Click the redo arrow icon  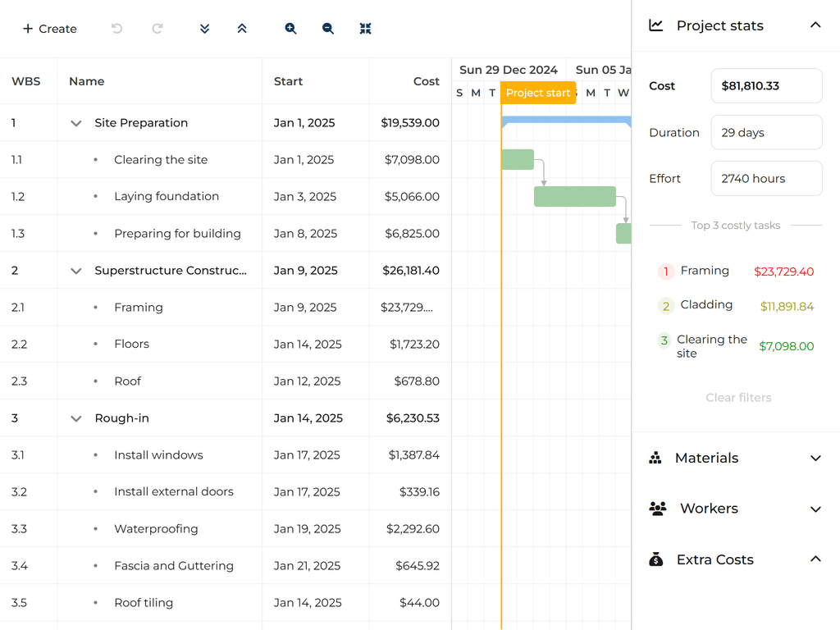(157, 29)
